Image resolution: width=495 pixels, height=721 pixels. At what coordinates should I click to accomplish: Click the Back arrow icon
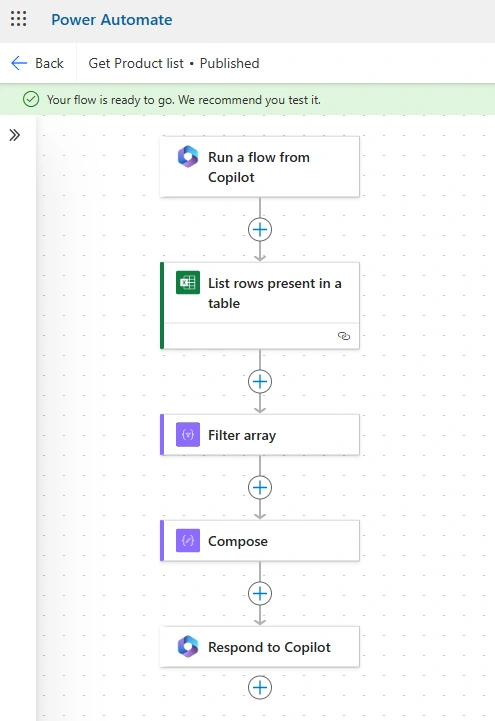point(19,63)
